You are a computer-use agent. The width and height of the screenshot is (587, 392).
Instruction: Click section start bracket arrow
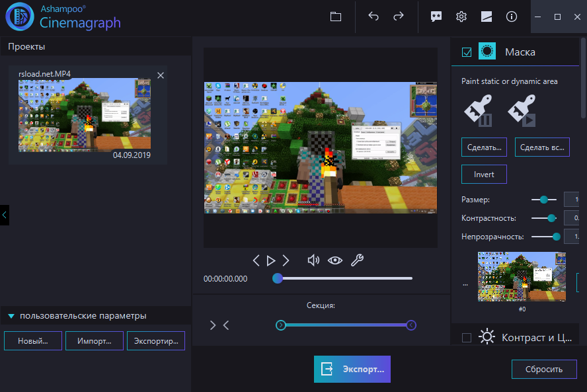pos(213,325)
